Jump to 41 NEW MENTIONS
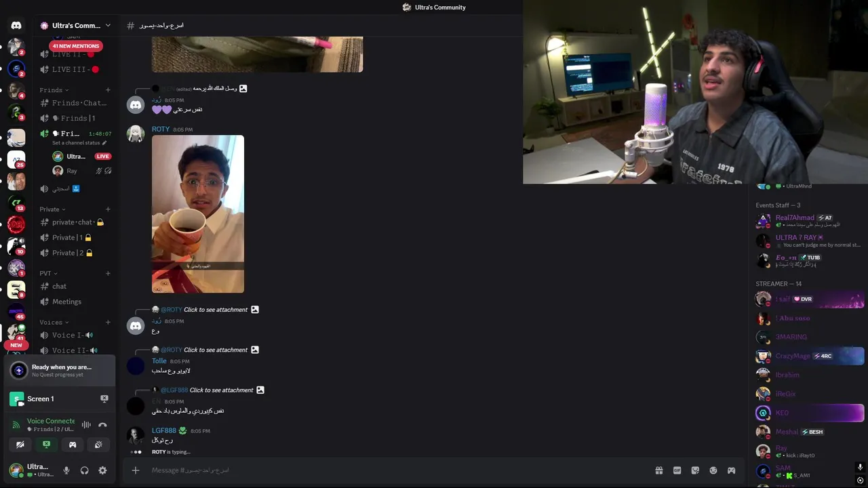Image resolution: width=868 pixels, height=488 pixels. pos(75,46)
